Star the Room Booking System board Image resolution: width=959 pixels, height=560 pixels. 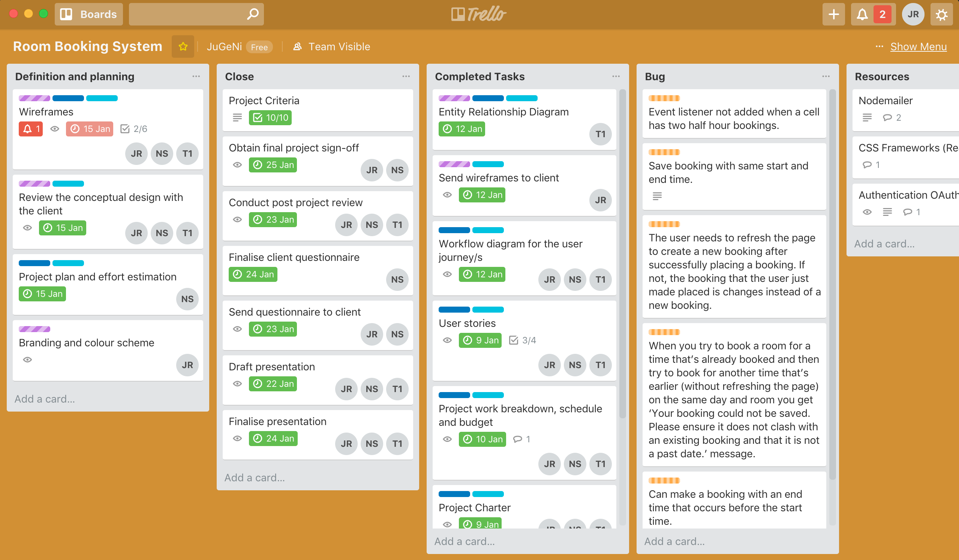click(183, 46)
